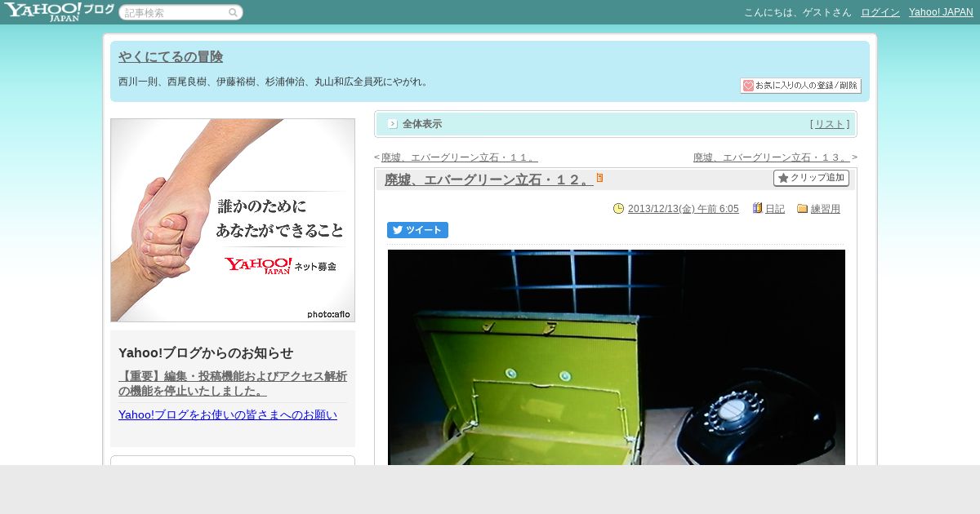Viewport: 980px width, 514px height.
Task: Click the Yahoo! ネット募金 handshake banner
Action: pos(233,220)
